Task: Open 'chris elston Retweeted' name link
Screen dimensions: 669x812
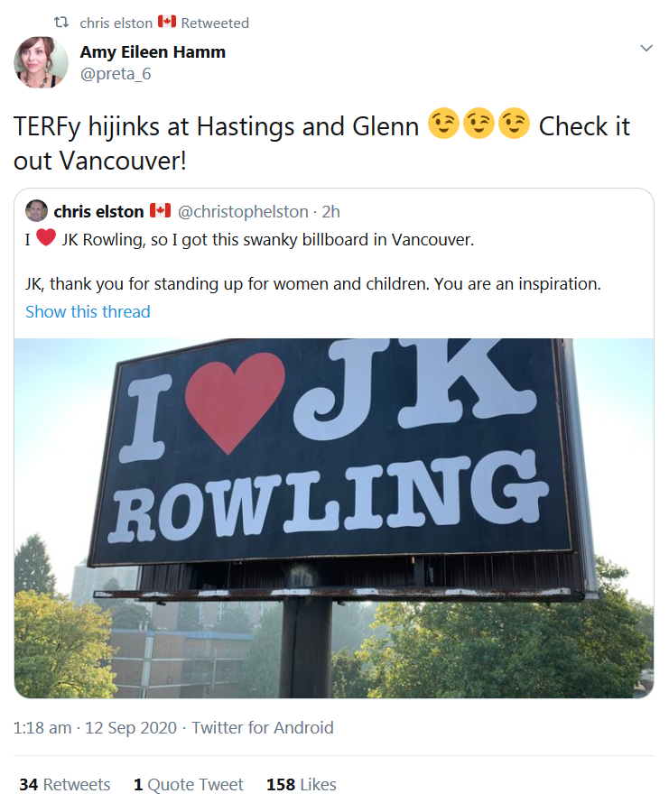Action: pyautogui.click(x=116, y=23)
